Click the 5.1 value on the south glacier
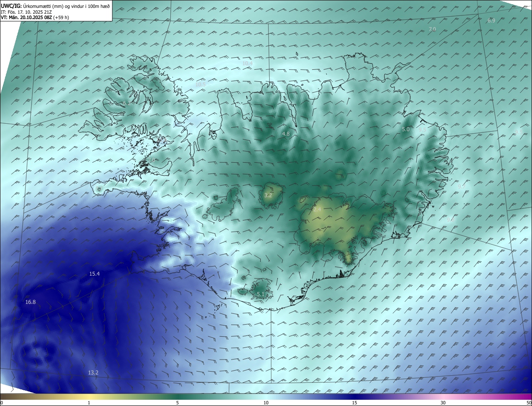532x406 pixels. (x=261, y=294)
